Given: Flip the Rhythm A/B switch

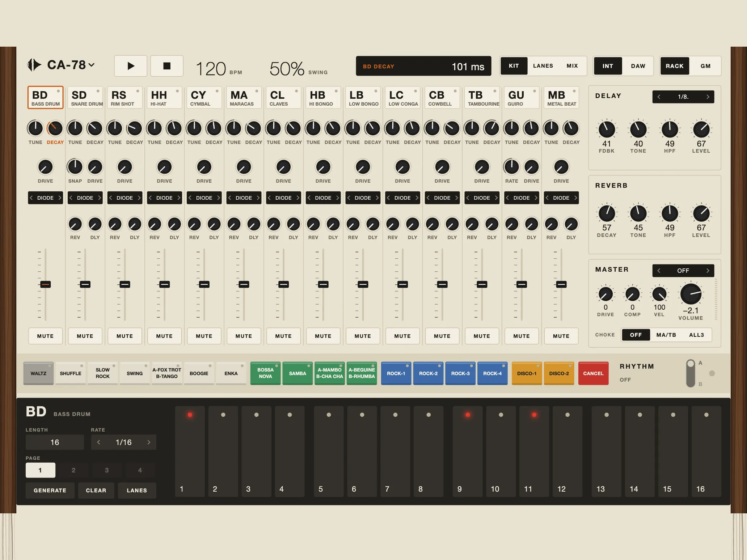Looking at the screenshot, I should (691, 373).
